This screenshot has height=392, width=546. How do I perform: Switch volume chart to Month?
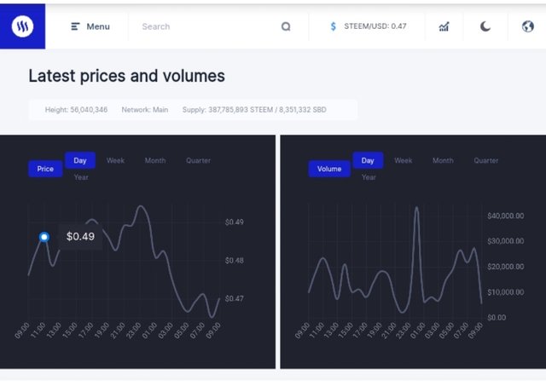(443, 160)
